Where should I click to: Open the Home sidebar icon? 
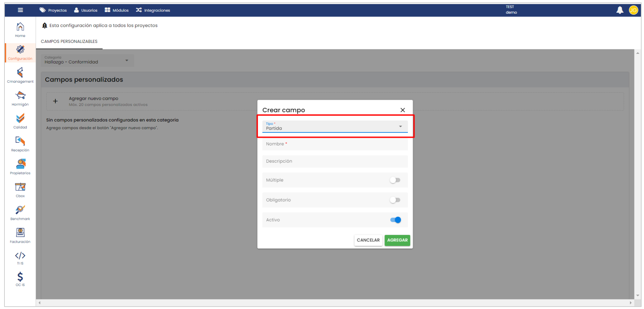[x=20, y=27]
